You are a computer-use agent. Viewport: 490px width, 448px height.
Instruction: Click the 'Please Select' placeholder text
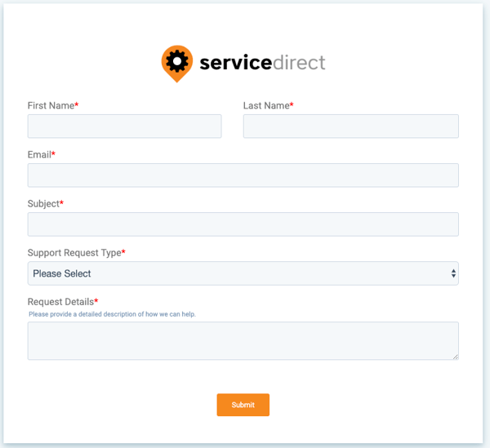click(x=62, y=273)
